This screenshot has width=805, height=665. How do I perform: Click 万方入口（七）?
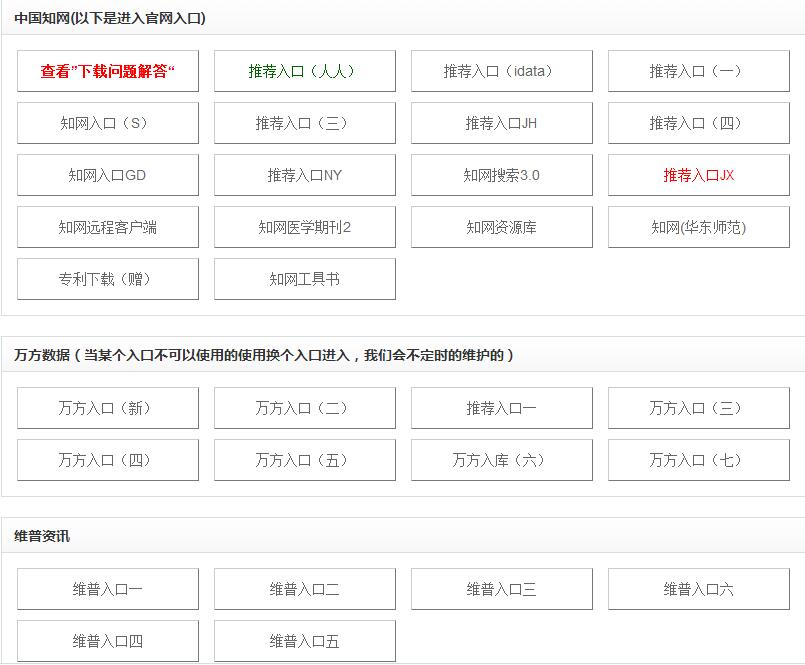coord(699,460)
